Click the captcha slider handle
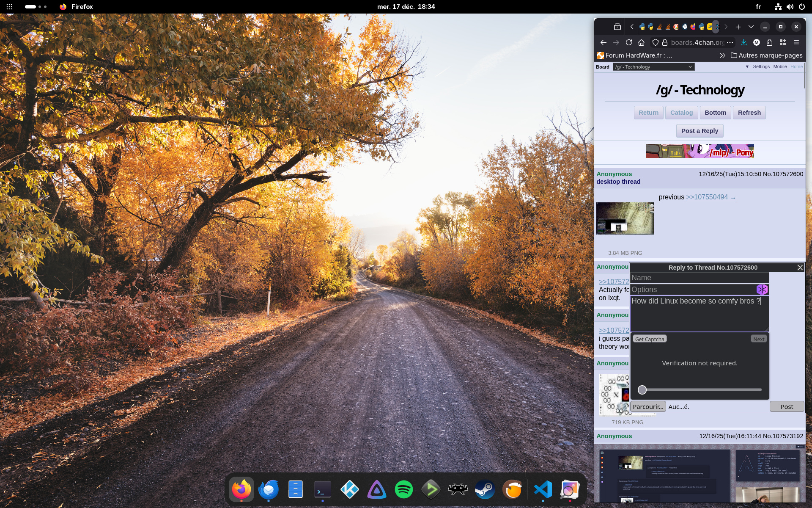Image resolution: width=812 pixels, height=508 pixels. click(642, 390)
